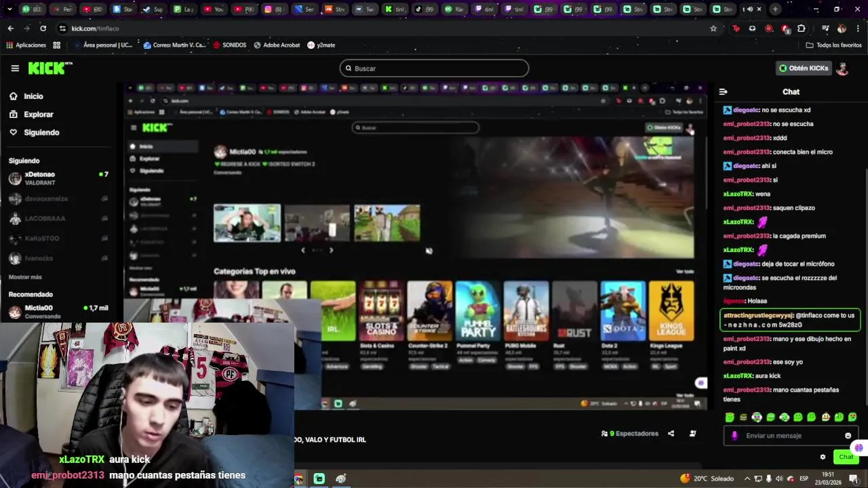Screen dimensions: 868x488
Task: Open the Mictia00 recommended channel
Action: click(x=58, y=312)
